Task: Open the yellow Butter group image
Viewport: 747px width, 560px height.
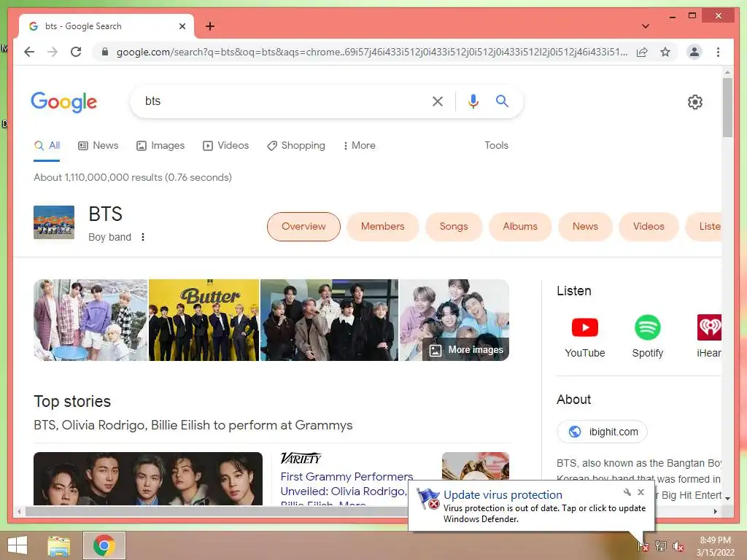Action: [x=204, y=320]
